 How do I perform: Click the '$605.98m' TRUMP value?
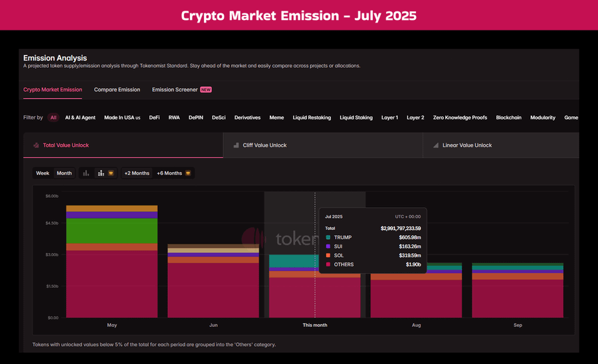(410, 237)
